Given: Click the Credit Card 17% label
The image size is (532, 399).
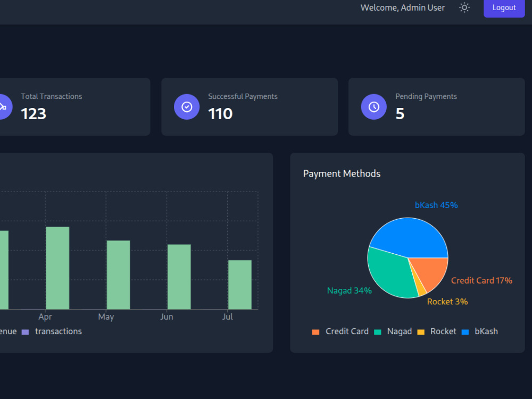Looking at the screenshot, I should click(x=481, y=280).
